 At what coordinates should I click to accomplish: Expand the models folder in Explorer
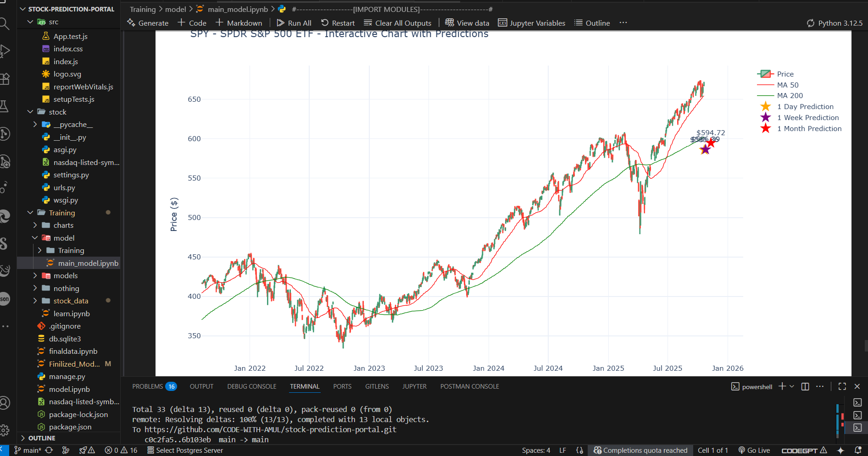35,275
